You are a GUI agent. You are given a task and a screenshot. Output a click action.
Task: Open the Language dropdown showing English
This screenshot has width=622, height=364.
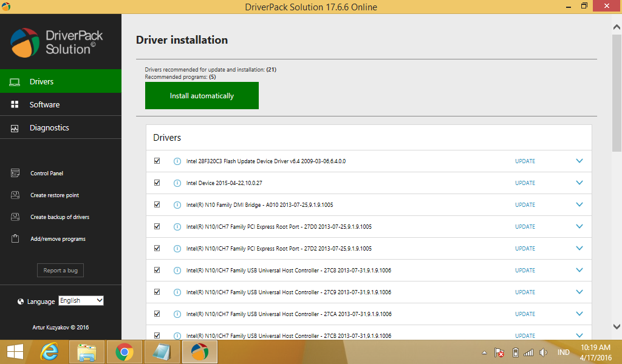[x=81, y=301]
